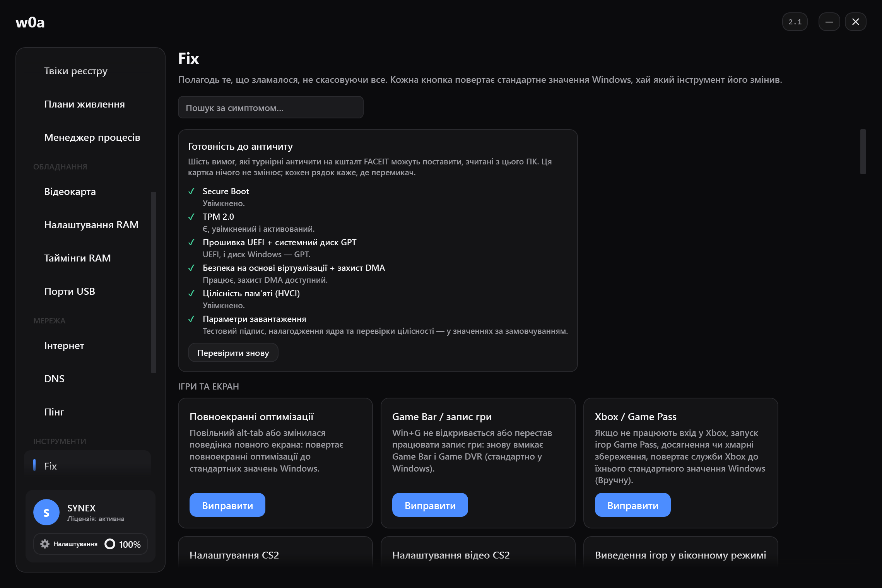
Task: Click Перевірити знову button
Action: click(233, 353)
